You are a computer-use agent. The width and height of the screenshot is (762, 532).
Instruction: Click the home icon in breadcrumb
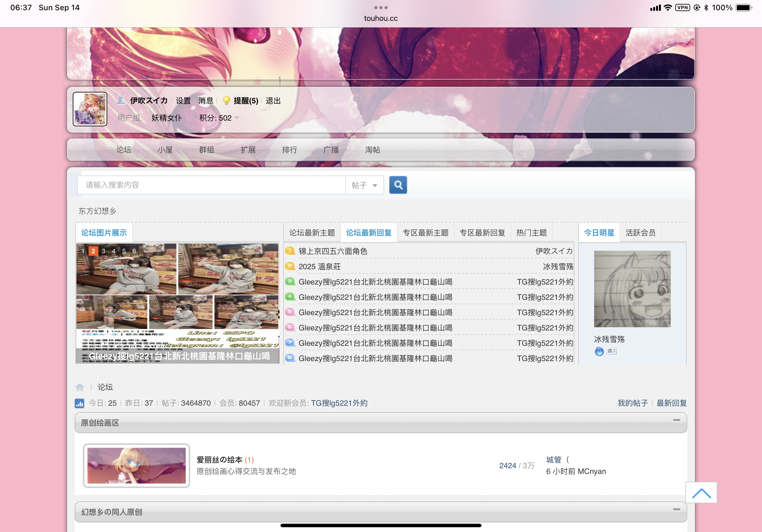point(80,387)
